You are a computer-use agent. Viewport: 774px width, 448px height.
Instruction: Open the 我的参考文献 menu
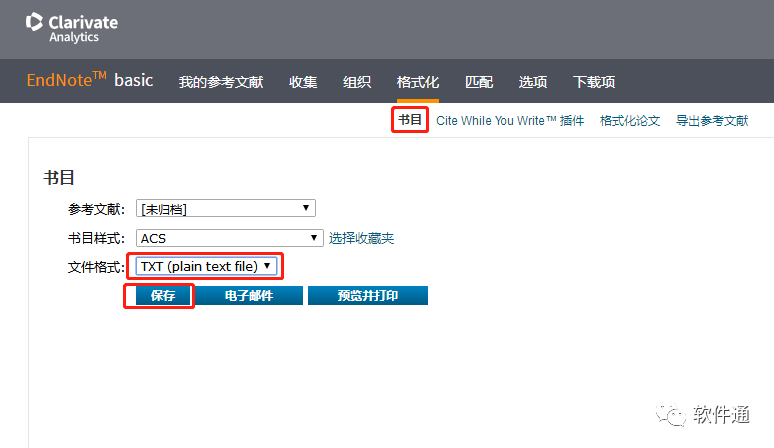221,82
